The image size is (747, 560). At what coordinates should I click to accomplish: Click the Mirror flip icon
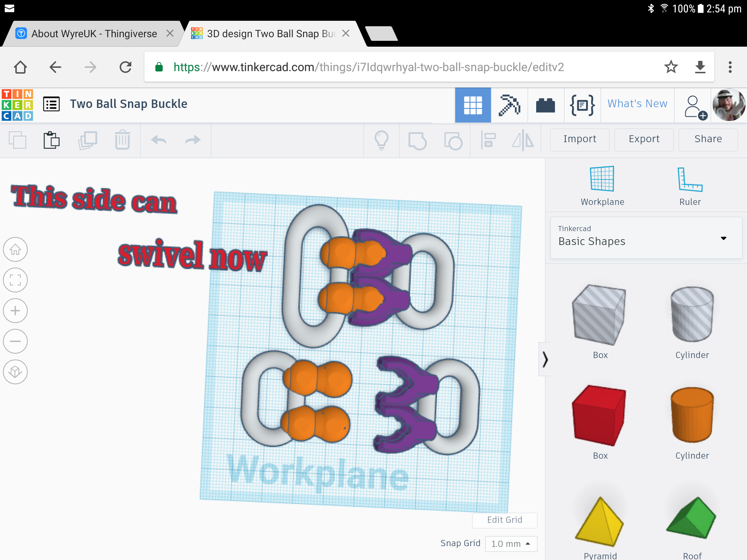click(x=523, y=140)
